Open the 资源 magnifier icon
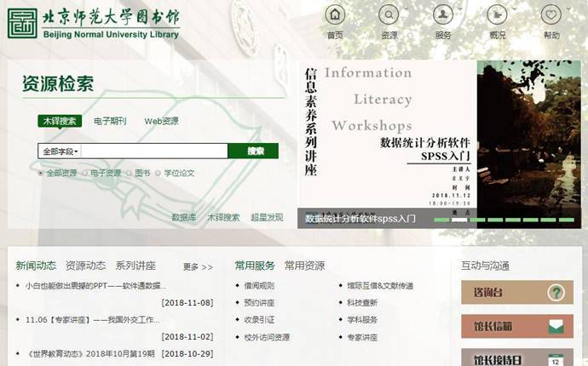Screen dimensions: 588x366 pos(389,14)
